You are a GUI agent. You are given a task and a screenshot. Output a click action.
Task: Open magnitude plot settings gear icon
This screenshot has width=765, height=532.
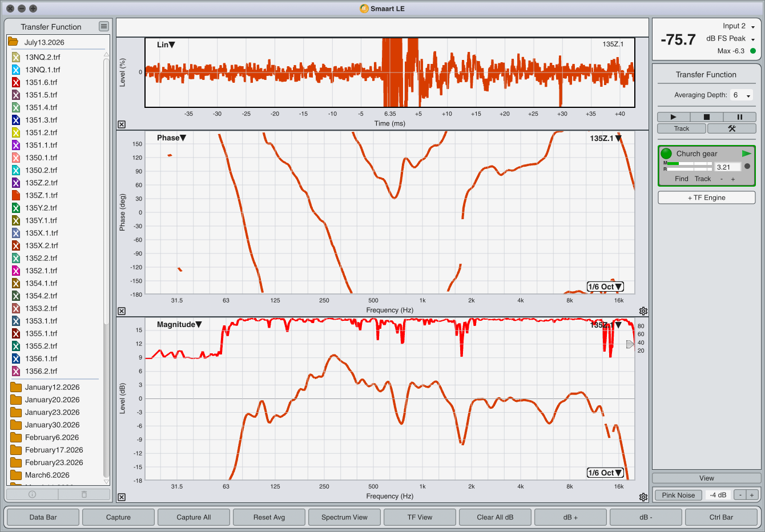(643, 497)
